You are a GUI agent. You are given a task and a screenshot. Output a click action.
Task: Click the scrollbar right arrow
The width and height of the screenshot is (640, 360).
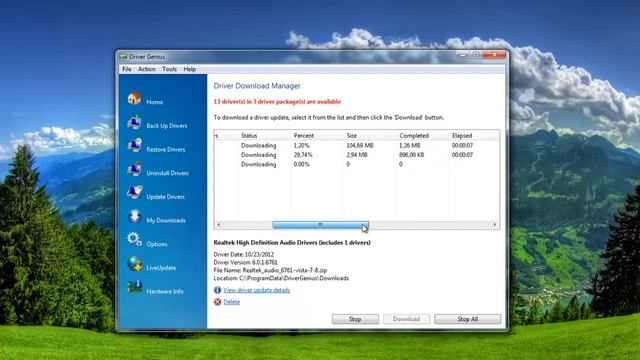pos(495,224)
